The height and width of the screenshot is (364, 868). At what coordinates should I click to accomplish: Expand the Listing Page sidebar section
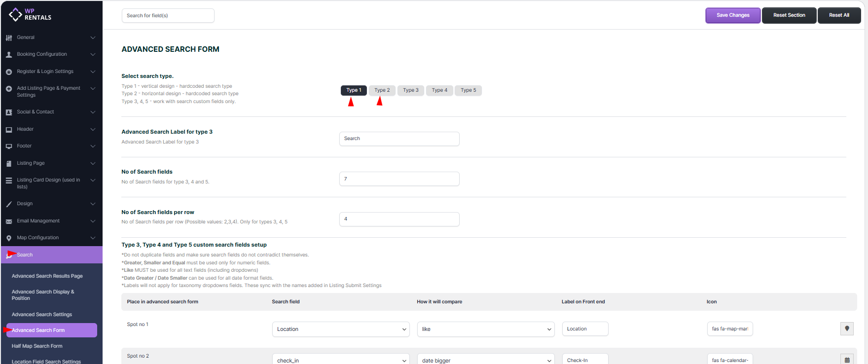tap(51, 163)
